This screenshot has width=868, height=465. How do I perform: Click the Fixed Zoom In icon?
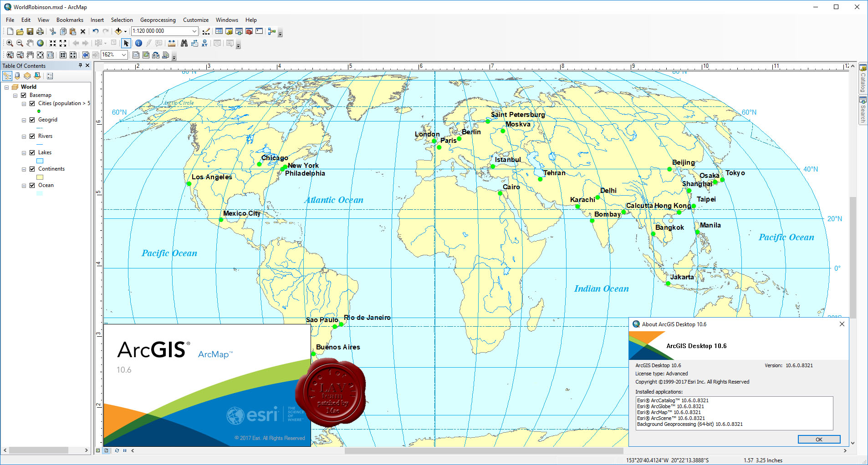point(53,43)
